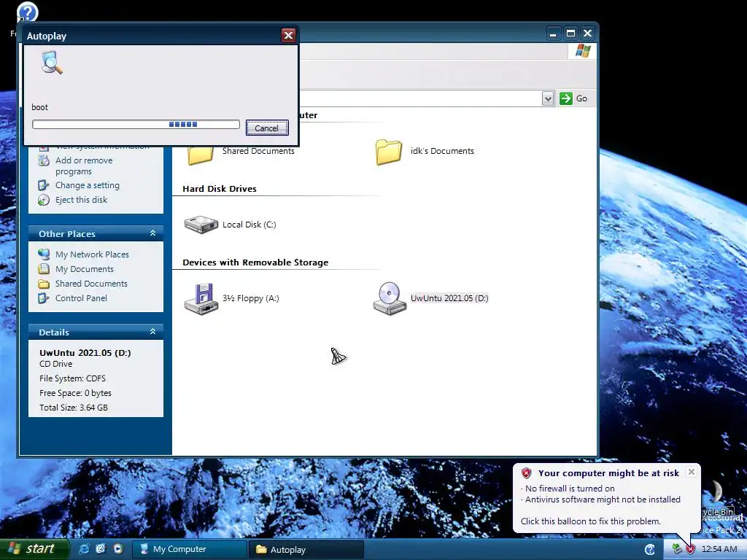Click Change a setting link
Viewport: 747px width, 560px height.
(x=88, y=185)
